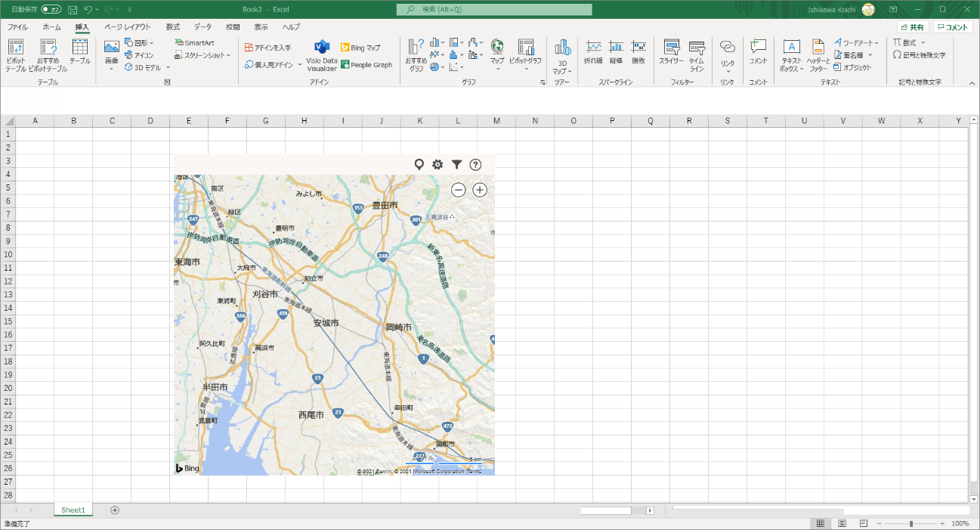Switch to the ページ レイアウト tab
This screenshot has width=980, height=530.
(127, 26)
